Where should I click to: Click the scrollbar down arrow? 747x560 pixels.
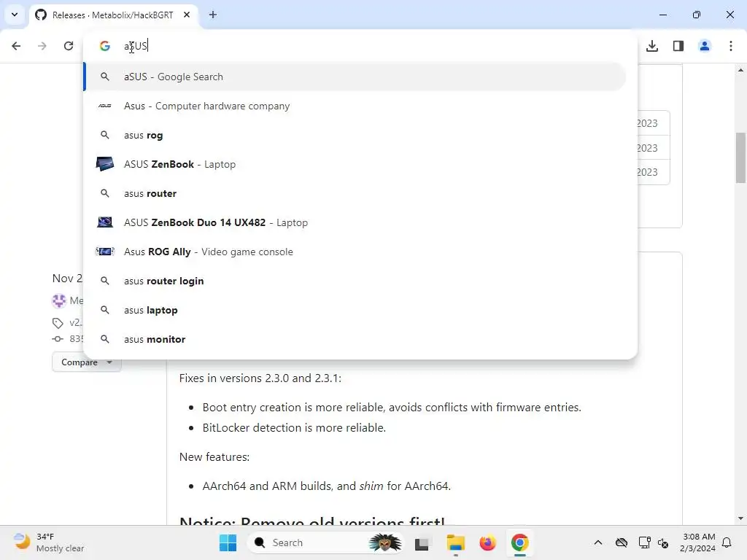point(740,518)
